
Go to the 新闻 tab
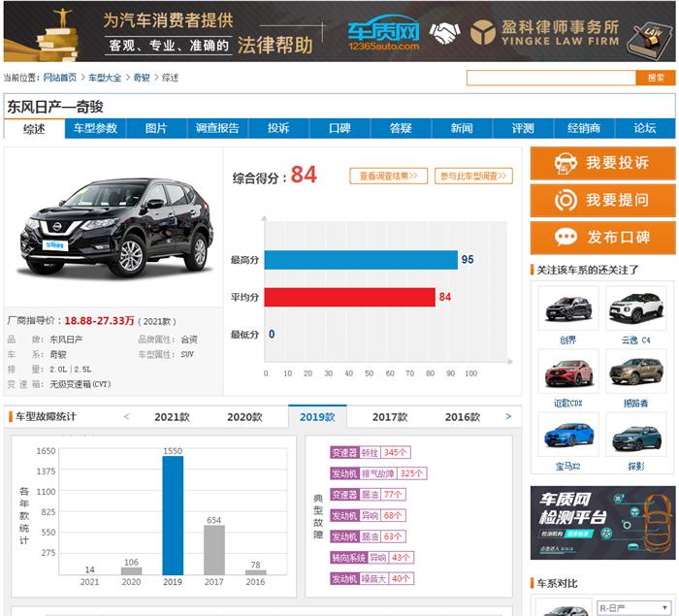pos(462,128)
